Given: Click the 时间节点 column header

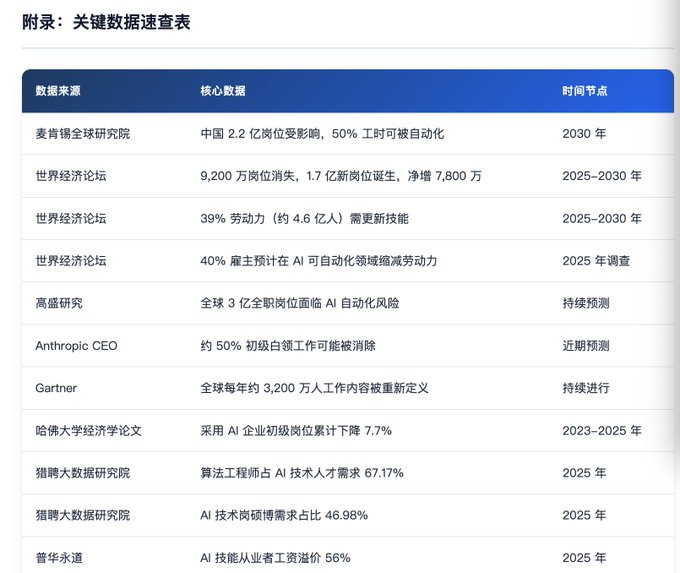Looking at the screenshot, I should pyautogui.click(x=585, y=91).
